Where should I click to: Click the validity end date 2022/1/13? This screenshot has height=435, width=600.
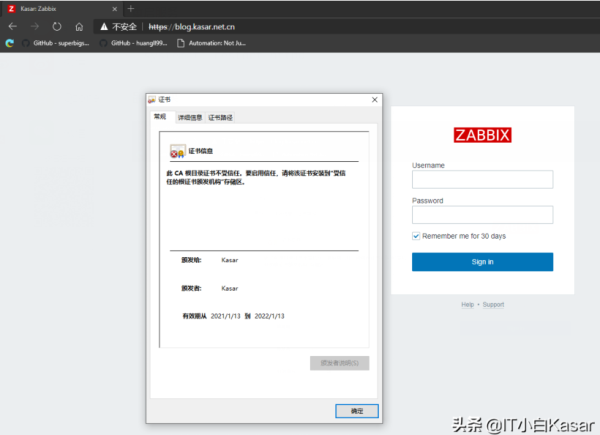(269, 316)
